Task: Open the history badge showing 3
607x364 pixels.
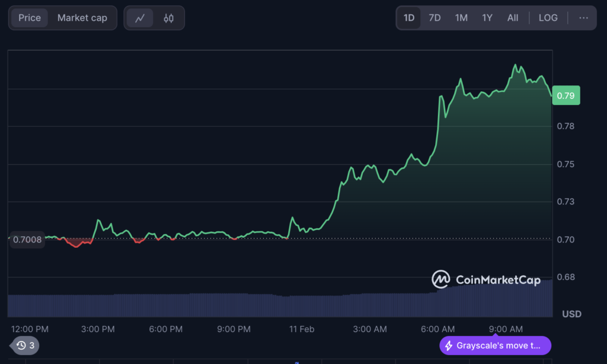Action: [x=25, y=346]
